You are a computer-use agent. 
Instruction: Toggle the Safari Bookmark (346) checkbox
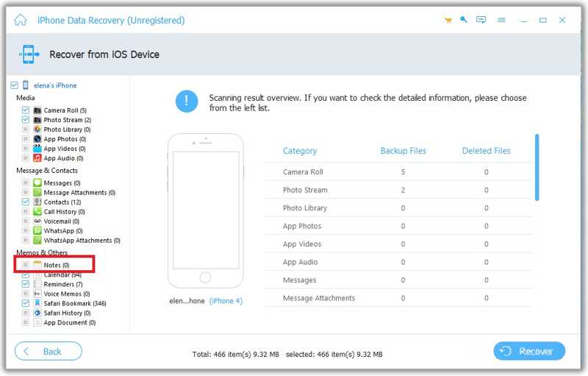26,303
